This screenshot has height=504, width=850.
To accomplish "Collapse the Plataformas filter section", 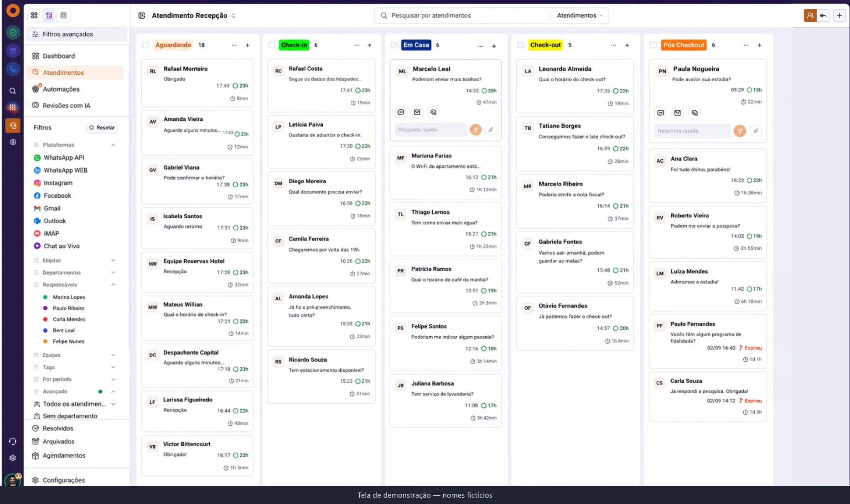I will (x=113, y=145).
